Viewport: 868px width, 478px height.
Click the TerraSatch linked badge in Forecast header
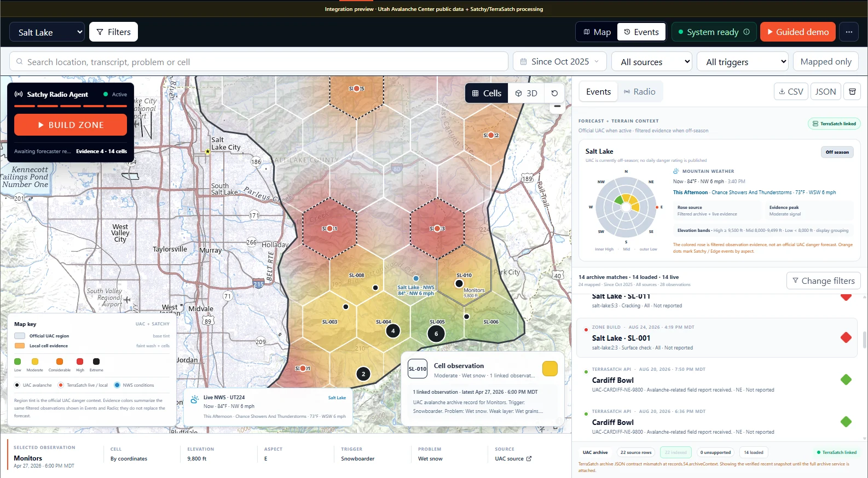[x=834, y=124]
